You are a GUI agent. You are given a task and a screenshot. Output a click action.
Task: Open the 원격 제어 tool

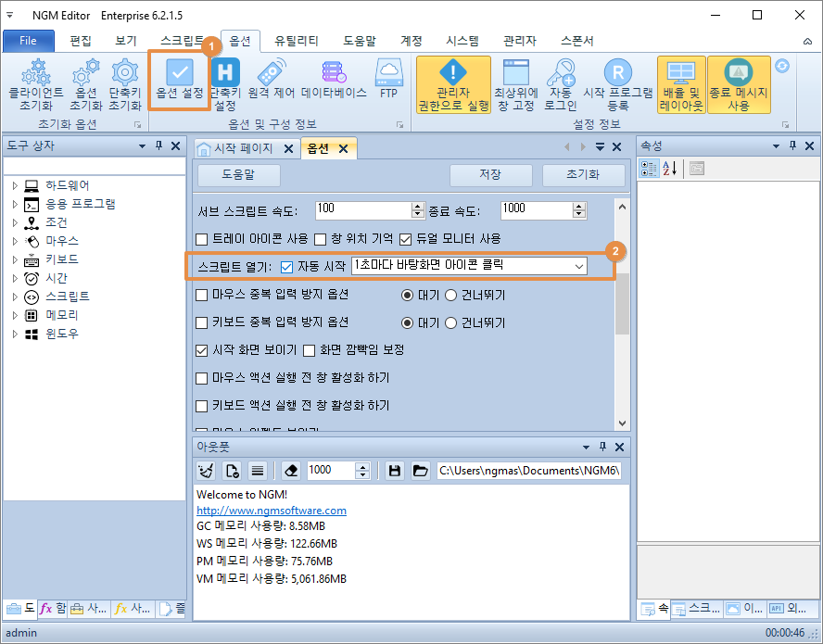[272, 80]
